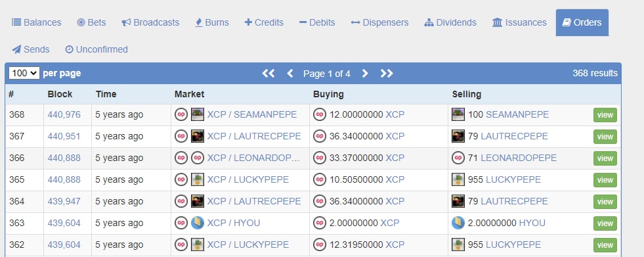
Task: Select the Orders tab
Action: (582, 22)
